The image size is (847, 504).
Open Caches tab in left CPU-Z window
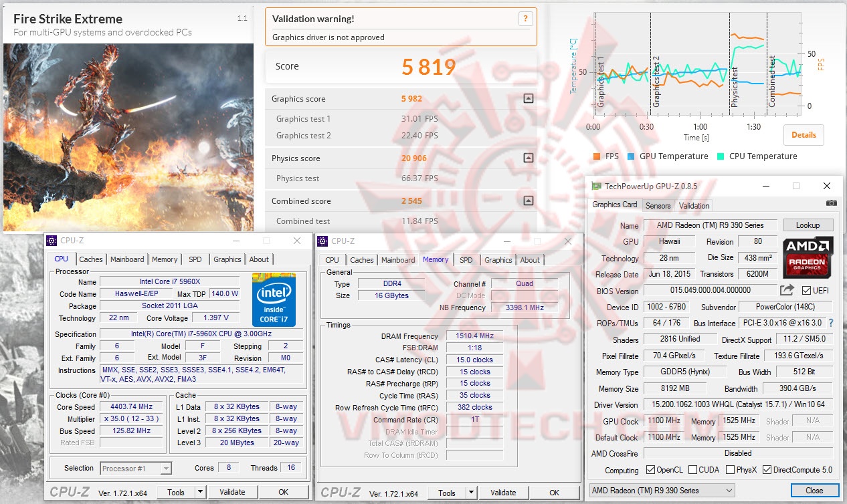tap(91, 259)
